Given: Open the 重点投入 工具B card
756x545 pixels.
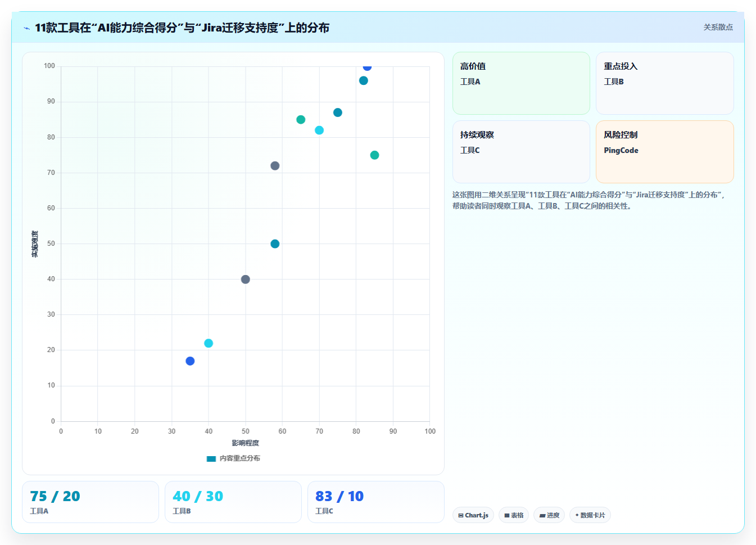Looking at the screenshot, I should pos(665,83).
